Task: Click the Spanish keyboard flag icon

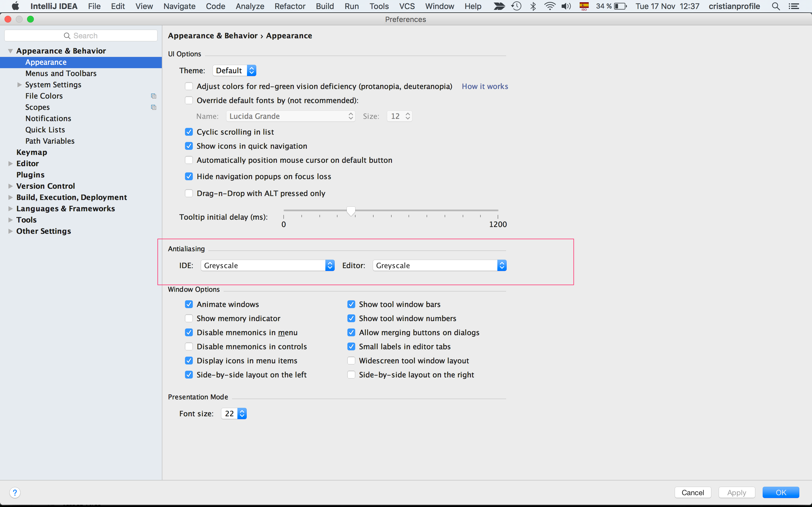Action: tap(584, 6)
